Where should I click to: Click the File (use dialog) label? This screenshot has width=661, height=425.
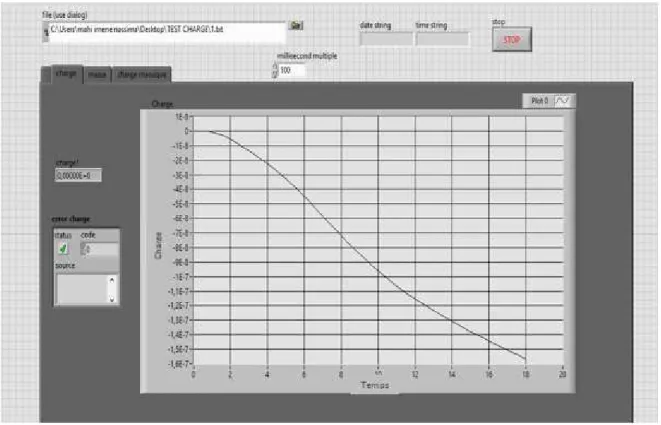64,15
